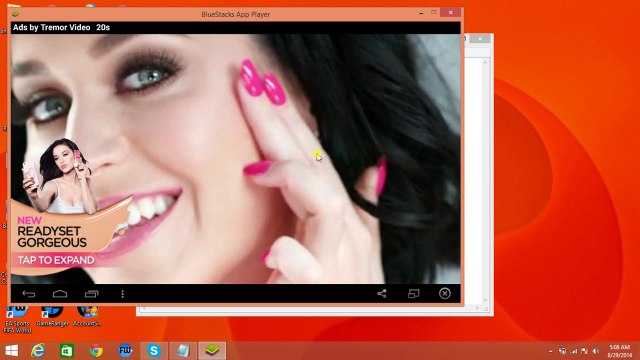Open the recent apps overview button
640x360 pixels.
(91, 294)
